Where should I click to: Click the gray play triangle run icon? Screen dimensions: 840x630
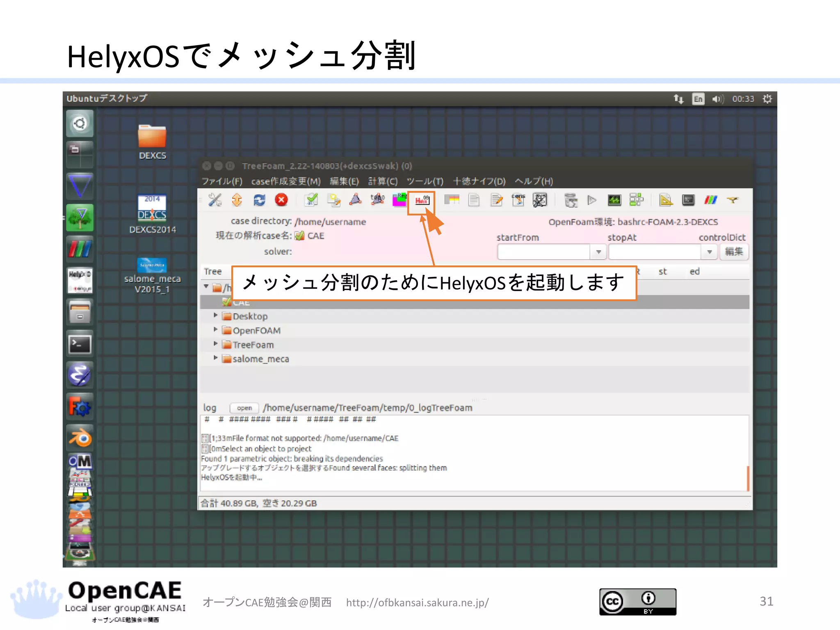(x=592, y=200)
